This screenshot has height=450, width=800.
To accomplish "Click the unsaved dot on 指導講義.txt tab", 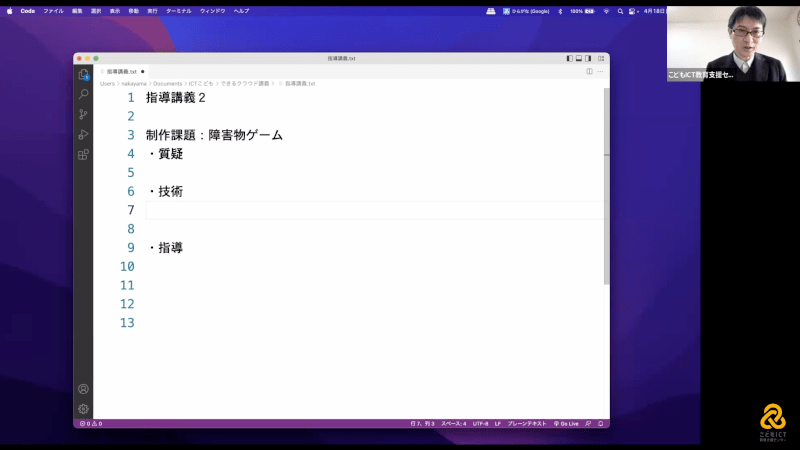I will click(143, 71).
